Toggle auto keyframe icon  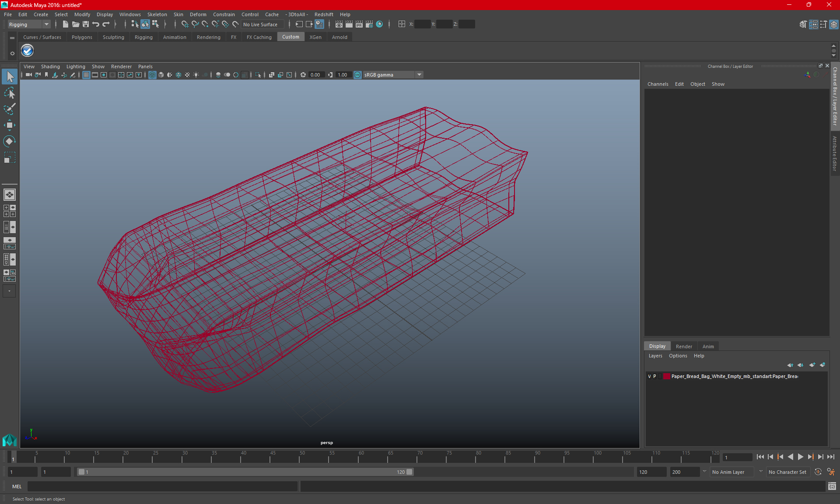click(818, 472)
